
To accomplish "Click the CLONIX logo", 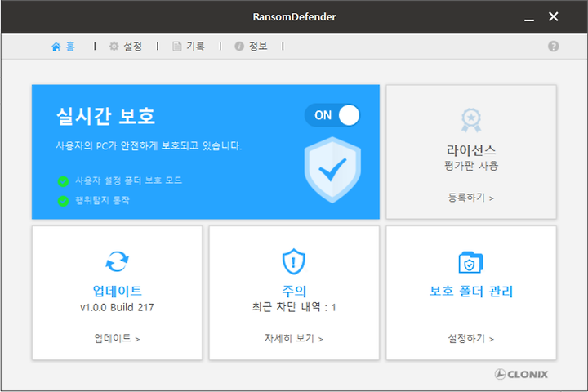I will 521,374.
